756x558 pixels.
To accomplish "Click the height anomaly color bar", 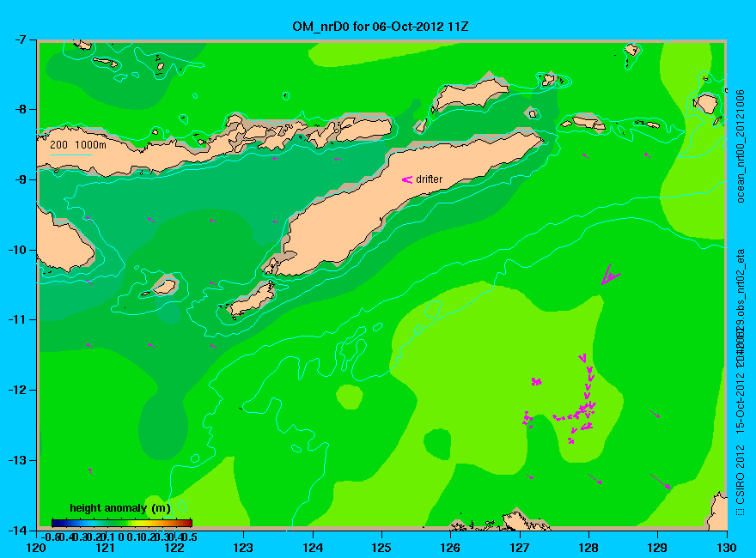I will click(x=122, y=523).
